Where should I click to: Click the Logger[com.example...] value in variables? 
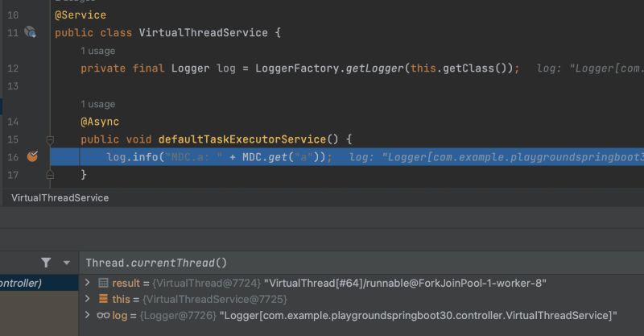(x=418, y=315)
